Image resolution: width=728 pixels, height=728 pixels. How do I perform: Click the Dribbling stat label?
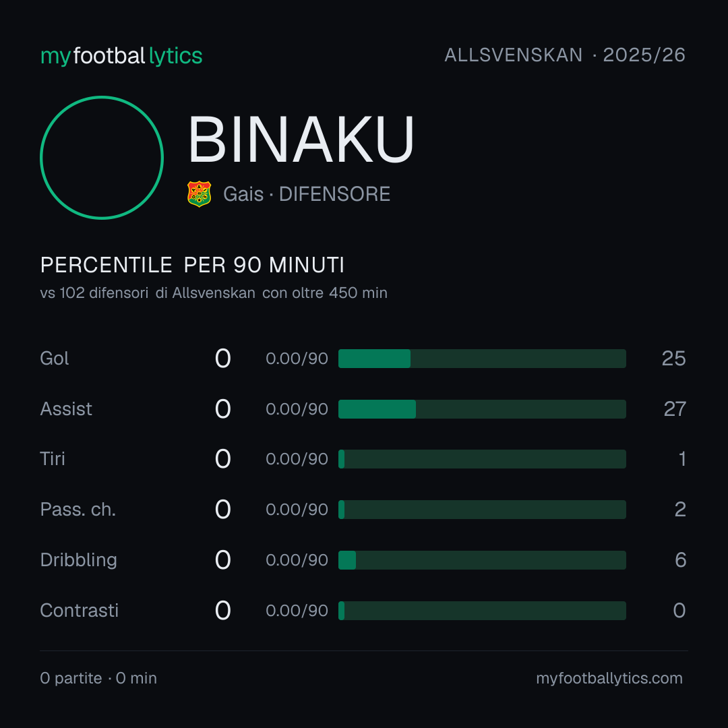click(78, 560)
